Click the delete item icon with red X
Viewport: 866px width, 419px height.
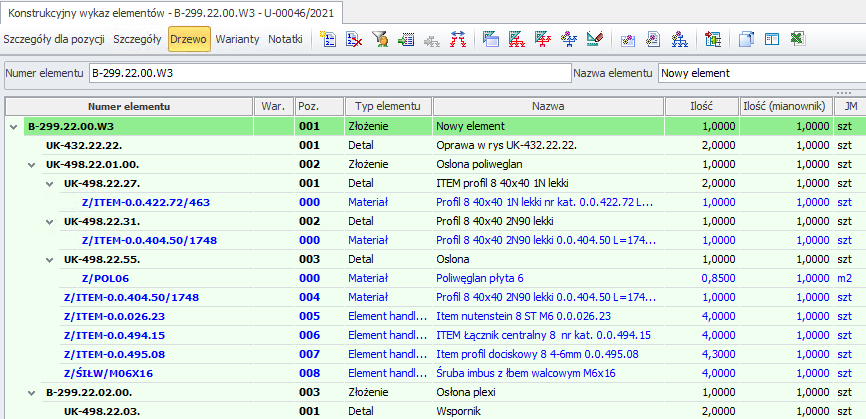click(354, 39)
